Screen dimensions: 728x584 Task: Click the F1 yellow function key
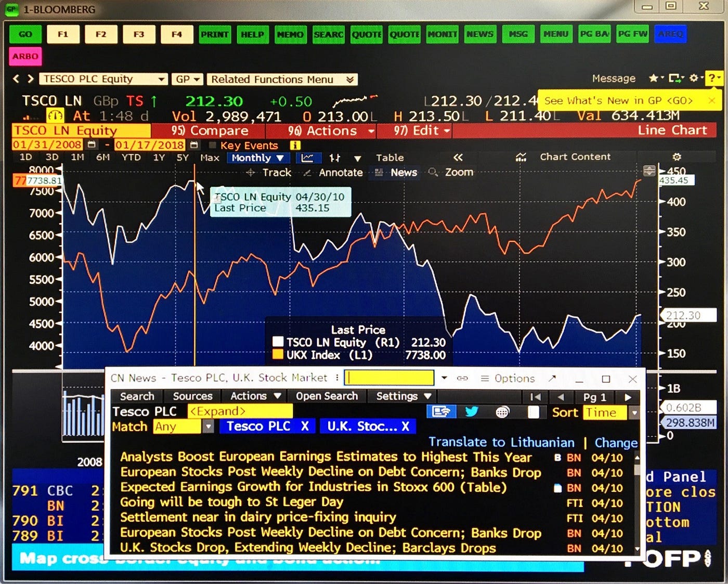[x=63, y=34]
